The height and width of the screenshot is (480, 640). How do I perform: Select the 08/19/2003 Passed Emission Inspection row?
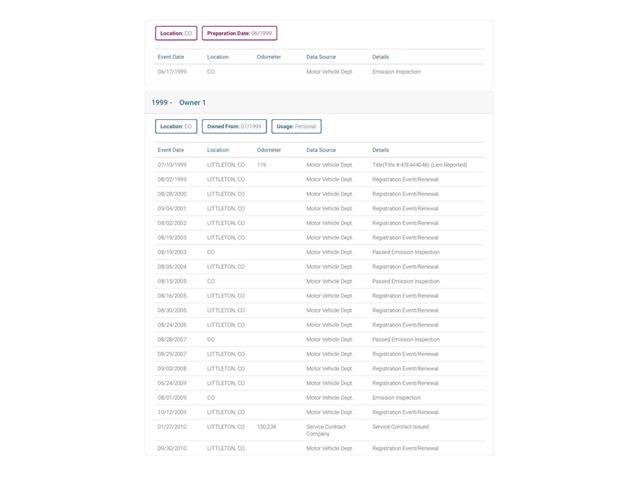click(319, 252)
